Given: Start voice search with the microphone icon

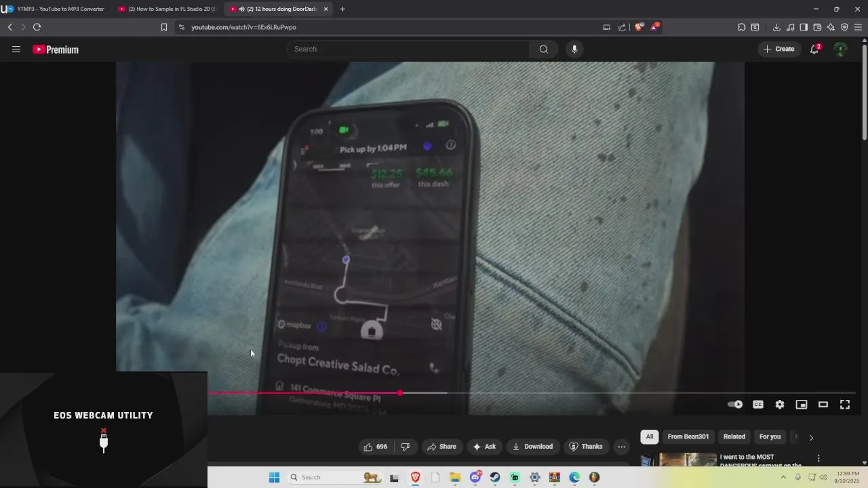Looking at the screenshot, I should (574, 49).
